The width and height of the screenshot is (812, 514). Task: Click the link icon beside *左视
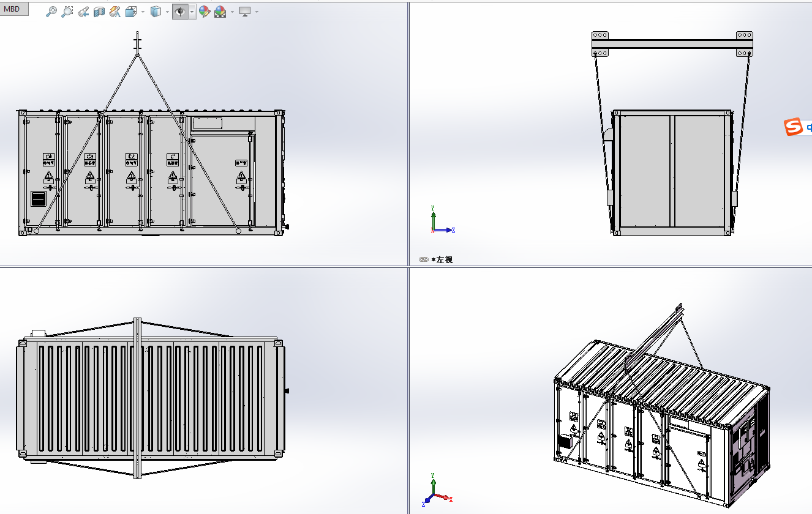click(424, 259)
